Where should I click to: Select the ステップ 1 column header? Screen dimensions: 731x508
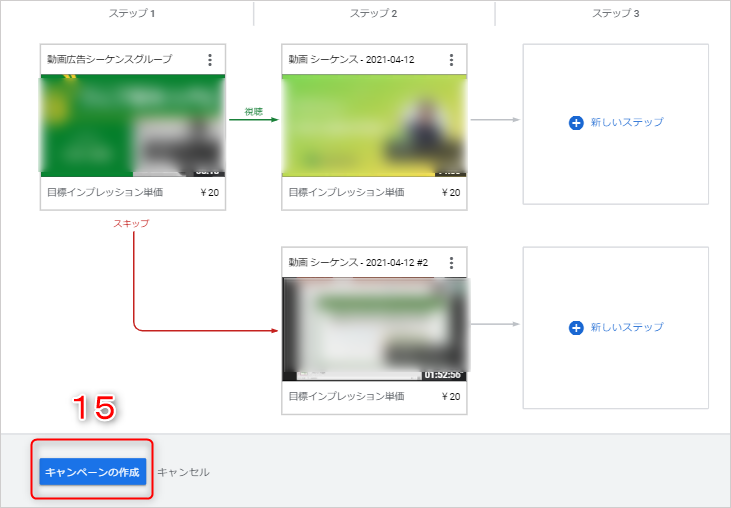[x=132, y=14]
